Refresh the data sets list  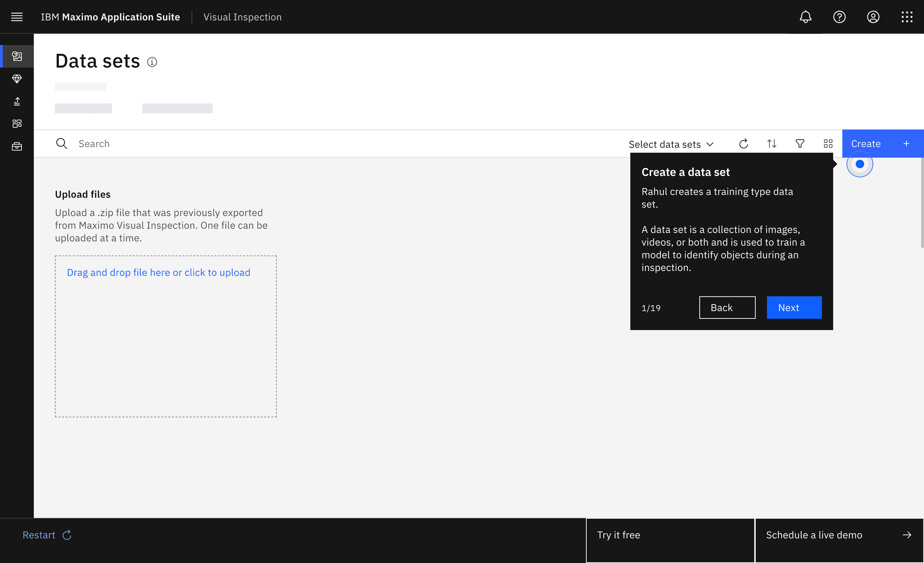point(744,144)
